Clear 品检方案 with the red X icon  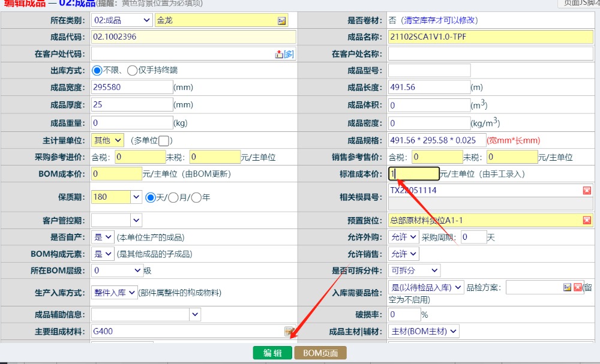click(578, 287)
